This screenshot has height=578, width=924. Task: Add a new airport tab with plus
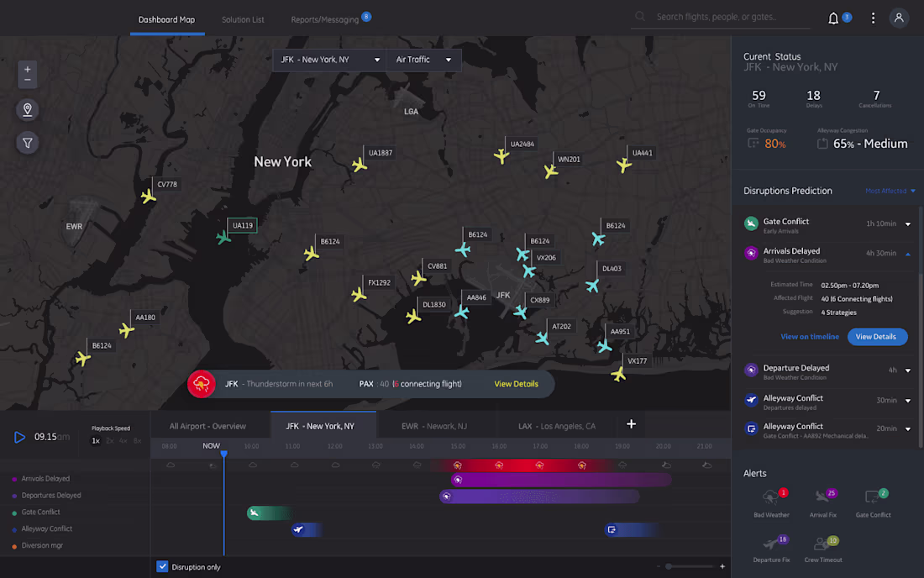(631, 424)
